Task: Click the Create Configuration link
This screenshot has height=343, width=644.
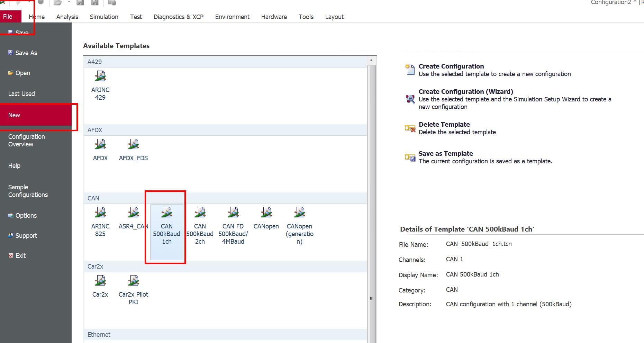Action: coord(451,66)
